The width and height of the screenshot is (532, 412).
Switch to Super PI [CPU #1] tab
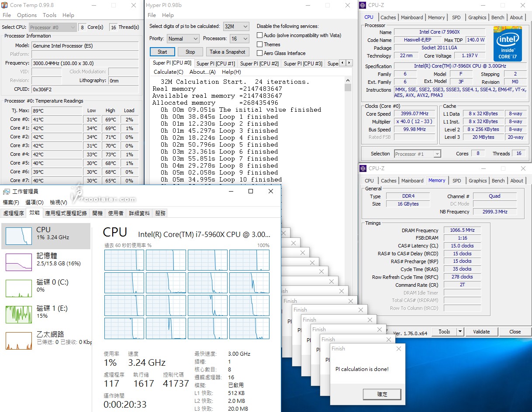216,64
